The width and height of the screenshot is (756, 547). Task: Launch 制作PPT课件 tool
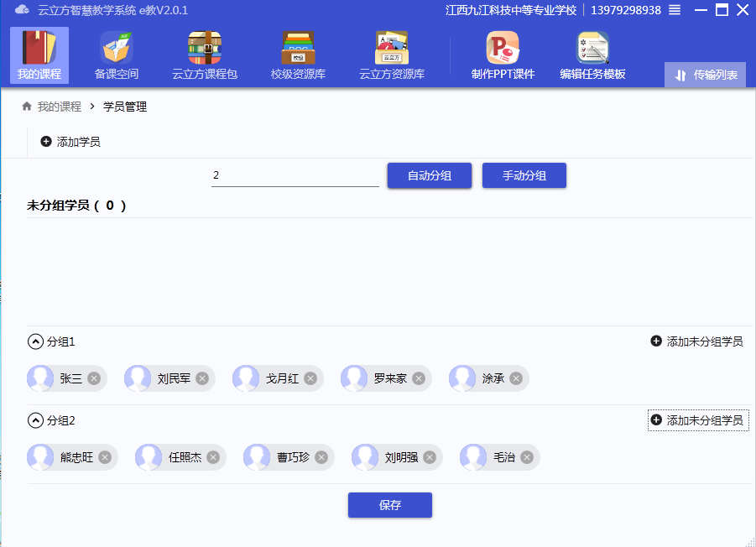(503, 56)
